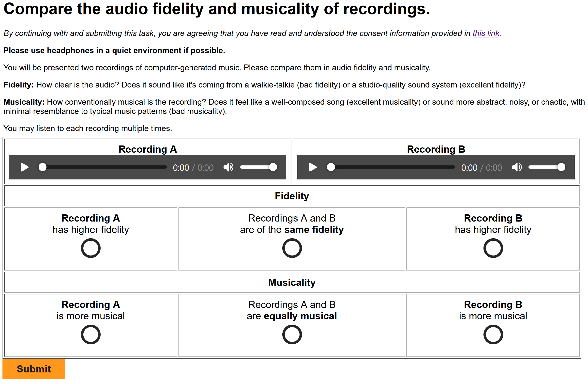The width and height of the screenshot is (588, 384).
Task: Mute Recording A speaker icon
Action: [x=228, y=167]
